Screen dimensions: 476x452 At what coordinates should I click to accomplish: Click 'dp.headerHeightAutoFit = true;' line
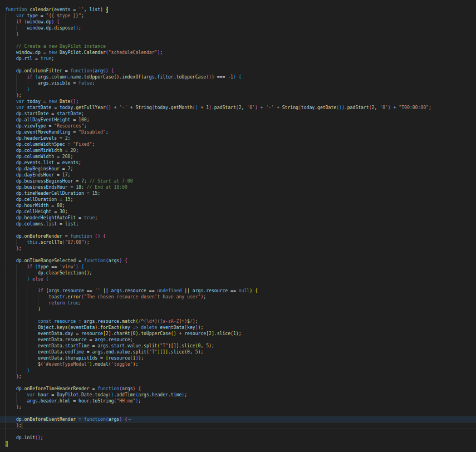[56, 218]
